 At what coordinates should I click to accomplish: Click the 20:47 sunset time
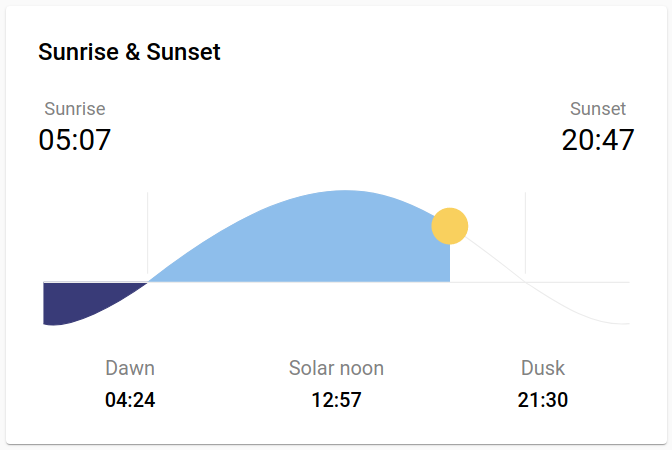click(x=598, y=140)
